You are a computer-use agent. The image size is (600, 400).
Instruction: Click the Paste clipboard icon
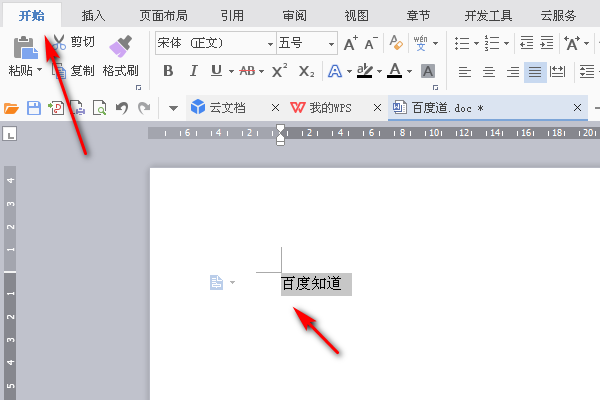25,47
